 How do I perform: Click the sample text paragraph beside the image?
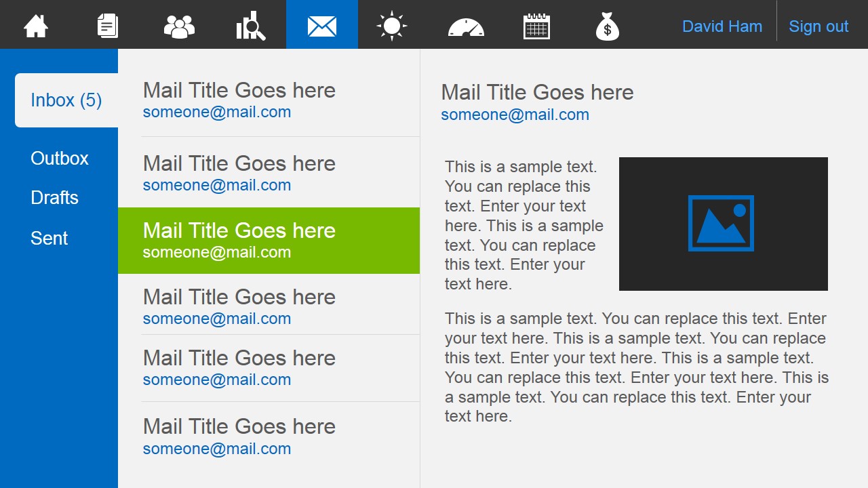524,226
